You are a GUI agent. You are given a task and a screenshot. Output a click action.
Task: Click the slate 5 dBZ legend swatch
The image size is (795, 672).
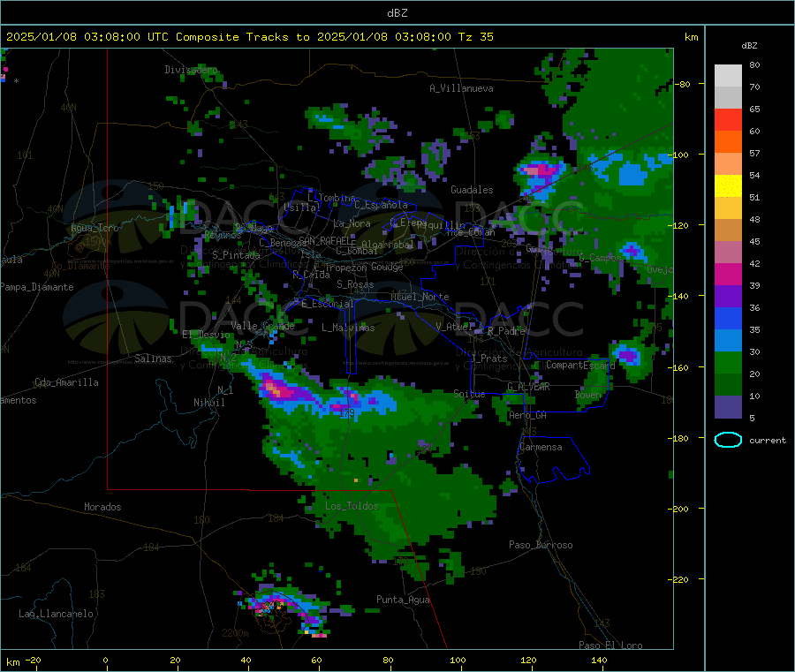728,407
